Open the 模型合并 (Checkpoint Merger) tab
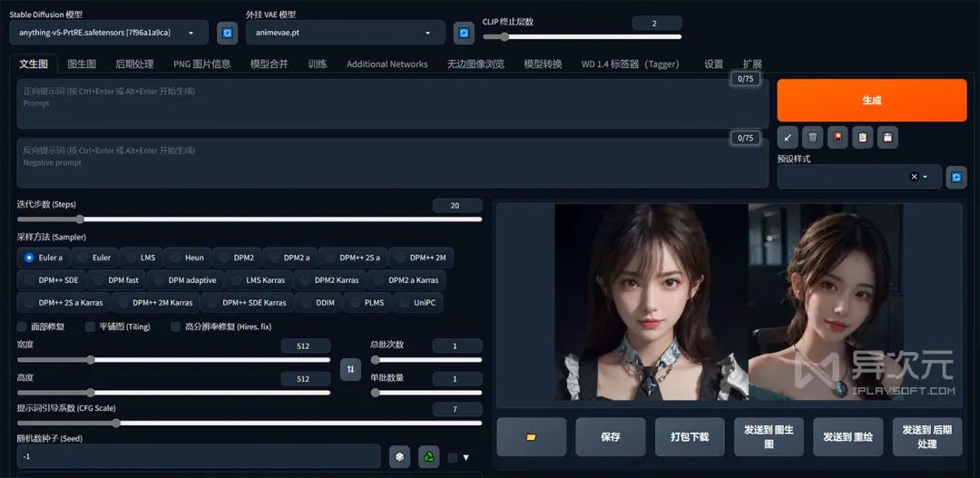980x478 pixels. 269,63
